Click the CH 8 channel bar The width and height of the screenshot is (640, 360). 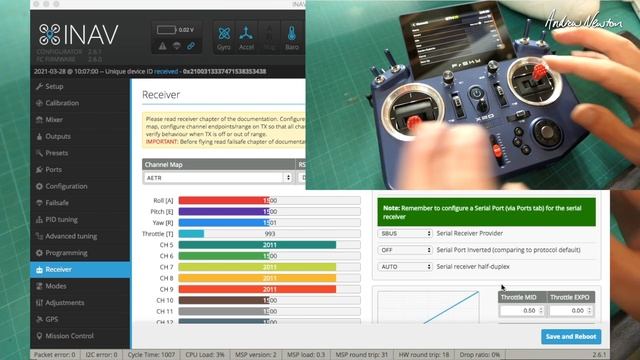(269, 278)
